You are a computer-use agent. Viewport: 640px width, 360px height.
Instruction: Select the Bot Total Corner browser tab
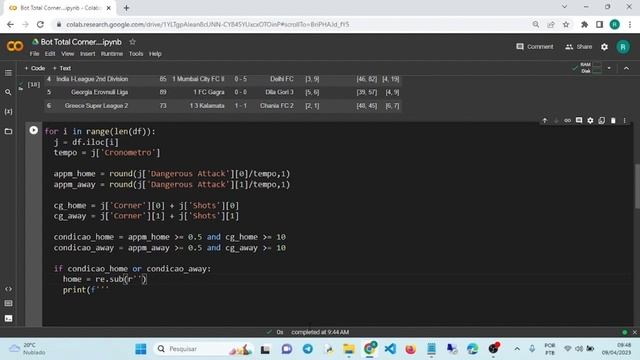pos(60,8)
